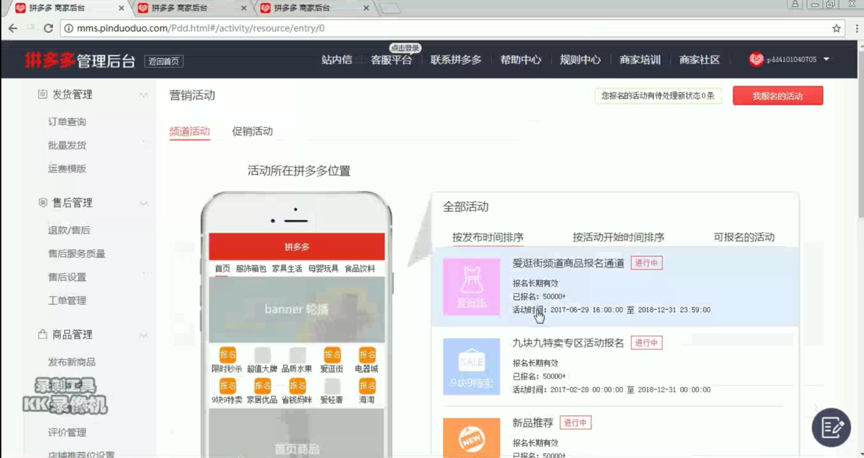Screen dimensions: 864x458
Task: Click the 新品推荐 orange NEW thumbnail
Action: point(472,438)
